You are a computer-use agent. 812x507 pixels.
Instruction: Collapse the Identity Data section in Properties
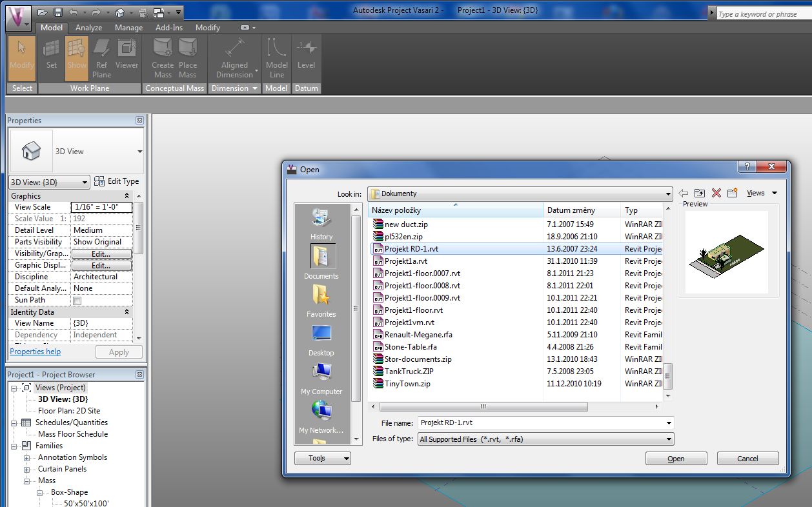coord(127,312)
